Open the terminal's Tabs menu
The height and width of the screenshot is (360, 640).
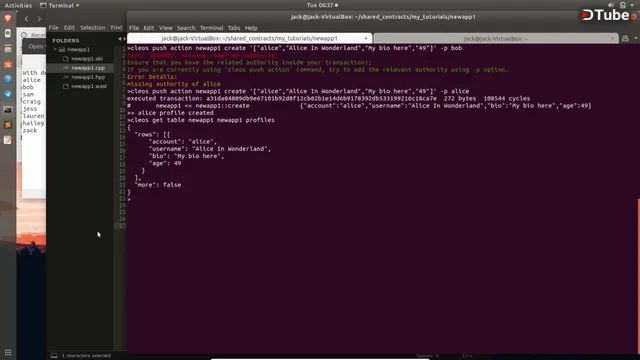tap(234, 28)
